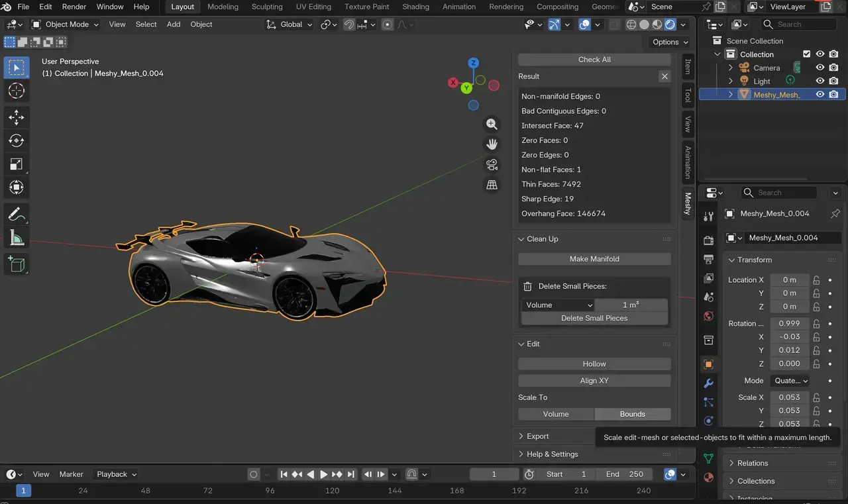Select the Measure tool
The width and height of the screenshot is (848, 504).
tap(17, 238)
